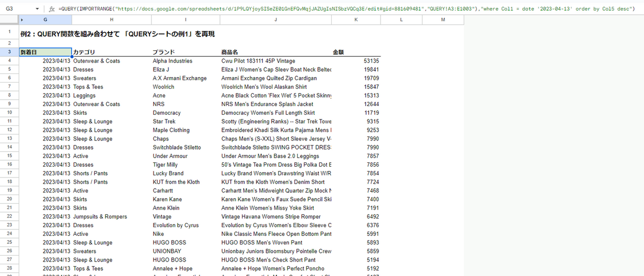Select column L header
The image size is (644, 276).
[401, 19]
